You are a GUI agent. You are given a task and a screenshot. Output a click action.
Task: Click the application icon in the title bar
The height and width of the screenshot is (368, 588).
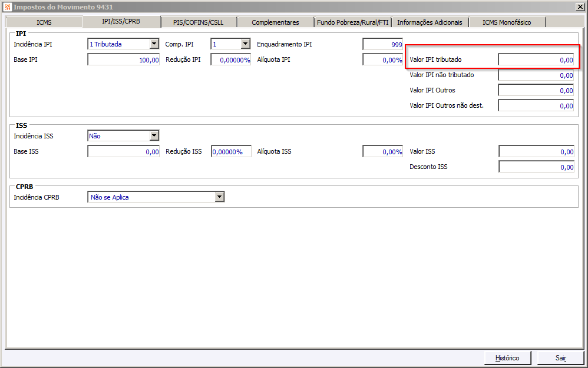(x=8, y=6)
